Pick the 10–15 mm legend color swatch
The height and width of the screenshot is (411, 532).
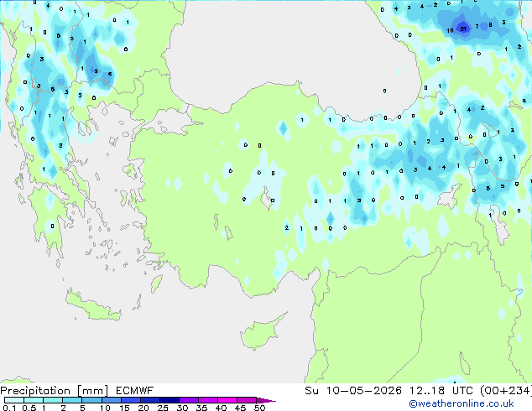click(111, 400)
